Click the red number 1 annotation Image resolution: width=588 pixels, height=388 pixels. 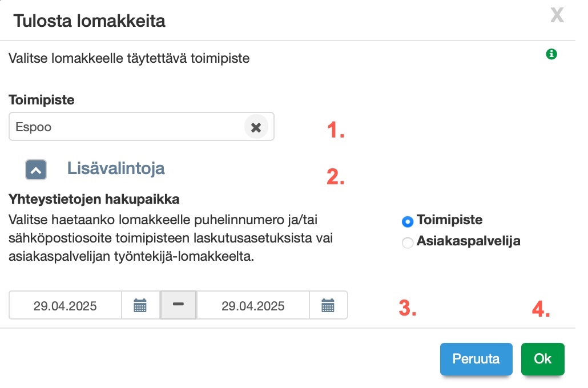[336, 131]
